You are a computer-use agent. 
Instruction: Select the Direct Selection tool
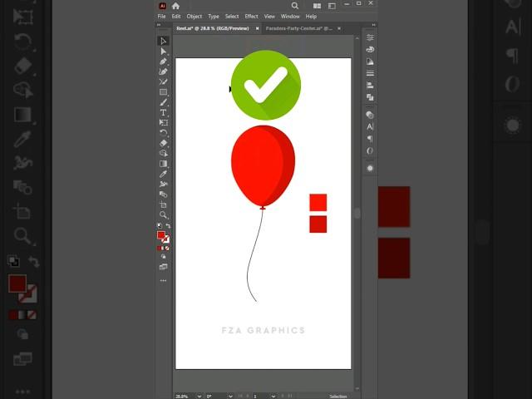pos(163,52)
